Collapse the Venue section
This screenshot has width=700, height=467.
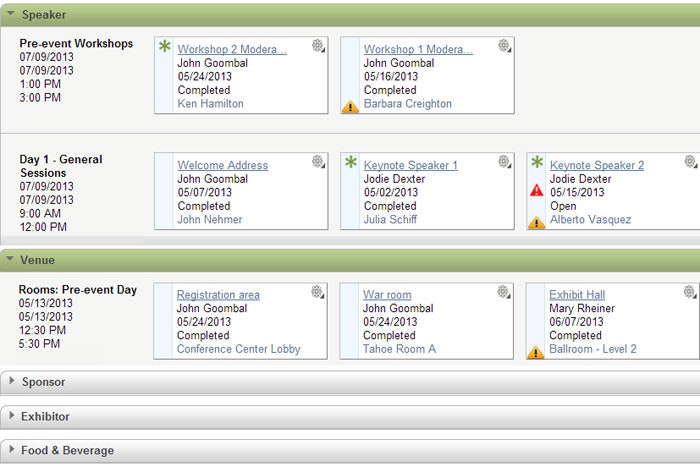tap(9, 260)
